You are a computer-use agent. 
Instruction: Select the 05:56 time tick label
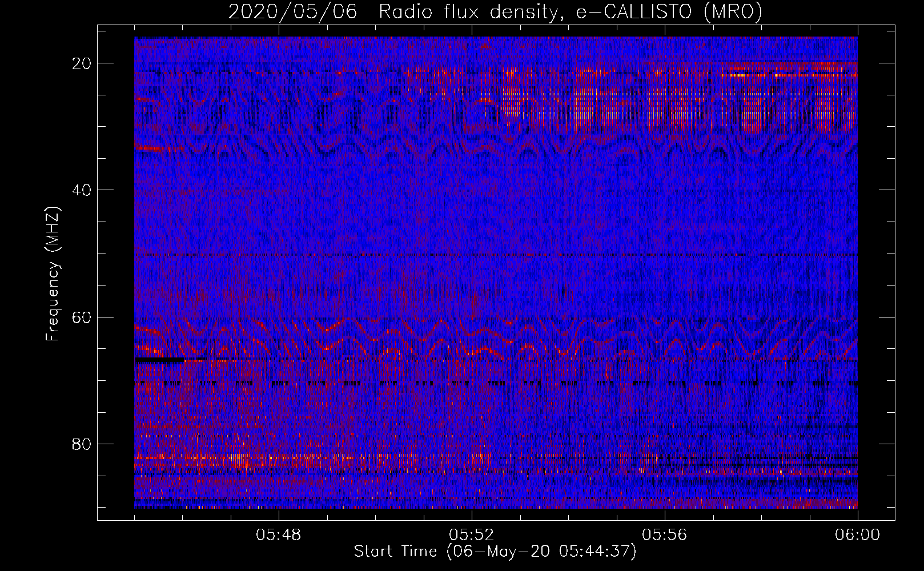665,535
